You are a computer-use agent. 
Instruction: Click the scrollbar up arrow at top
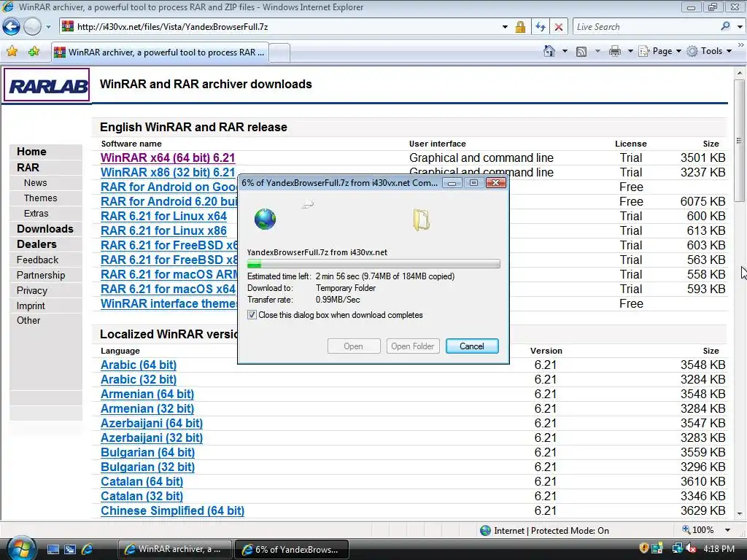tap(740, 73)
